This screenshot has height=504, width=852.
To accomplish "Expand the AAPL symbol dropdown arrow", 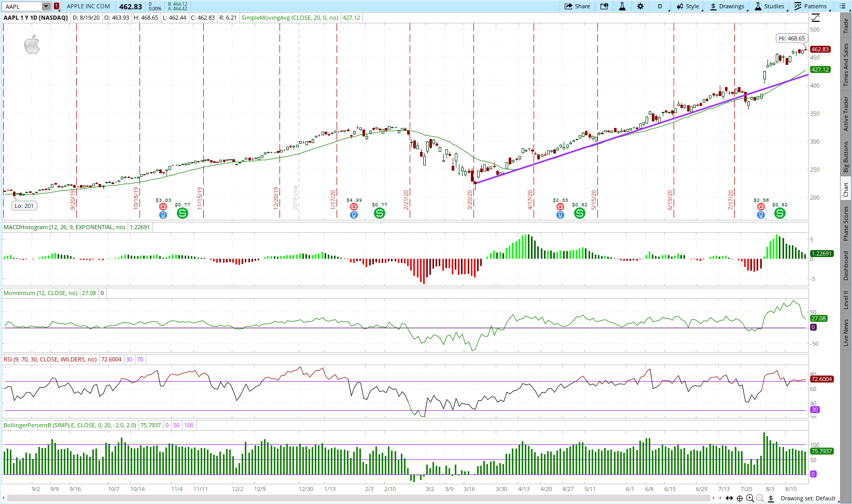I will 46,7.
